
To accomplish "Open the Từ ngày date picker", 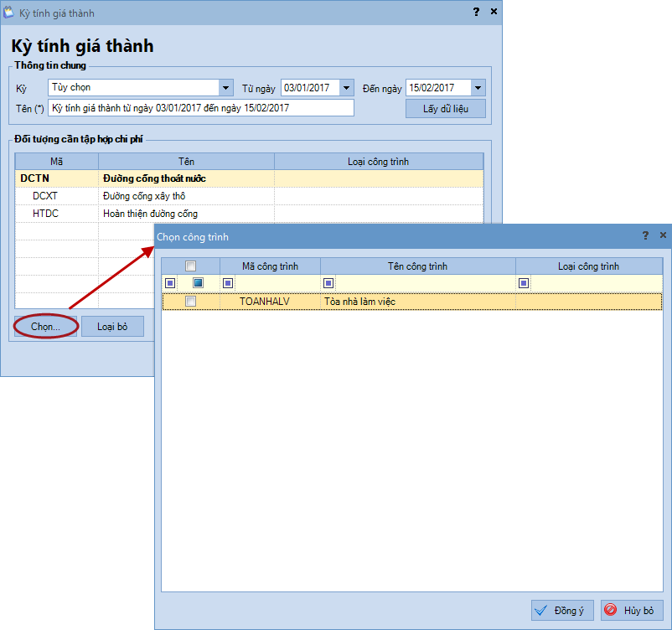I will coord(347,88).
